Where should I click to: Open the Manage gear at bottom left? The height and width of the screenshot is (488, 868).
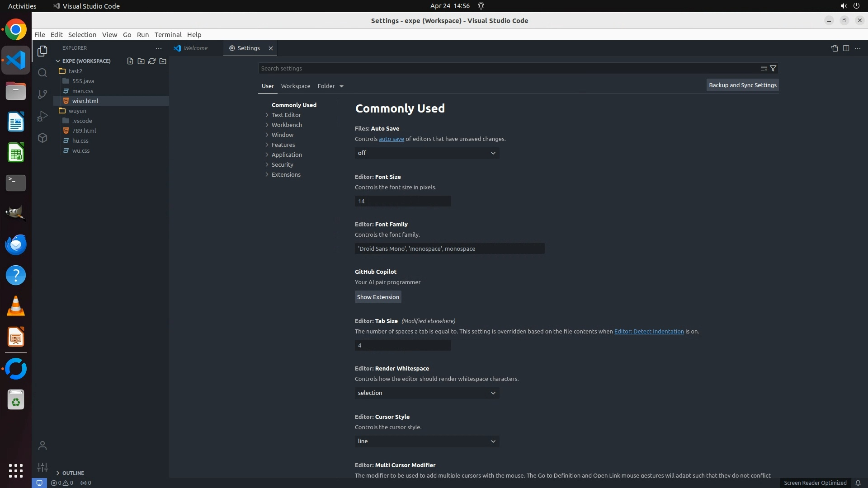coord(42,467)
